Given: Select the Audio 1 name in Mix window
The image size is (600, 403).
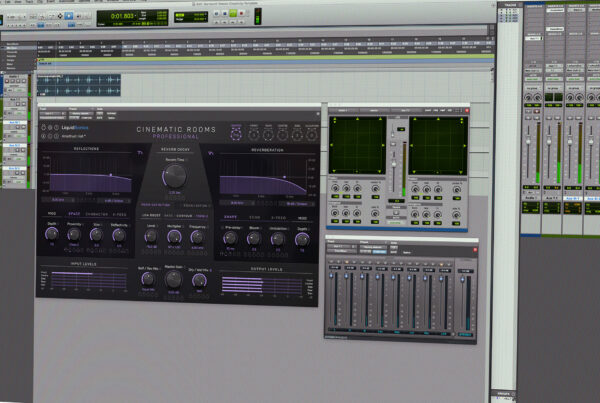Looking at the screenshot, I should (531, 198).
